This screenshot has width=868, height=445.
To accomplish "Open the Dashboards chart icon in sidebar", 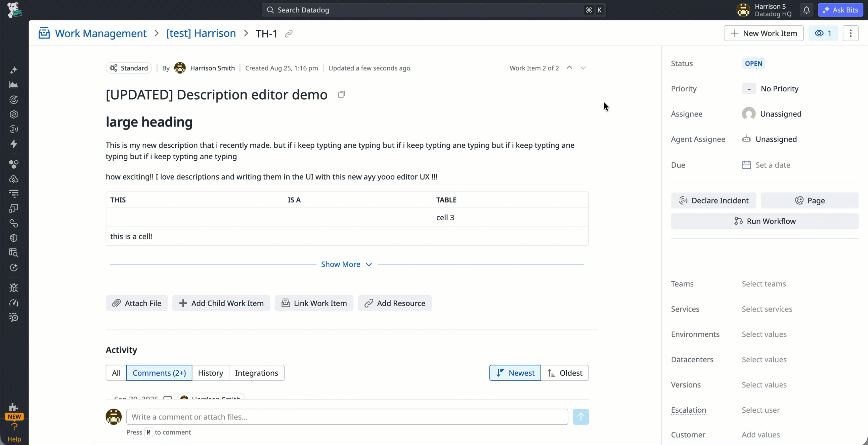I will point(14,85).
